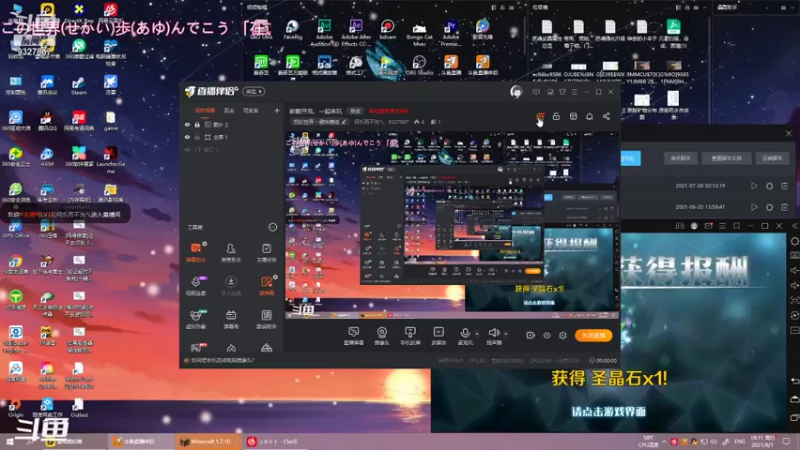This screenshot has height=450, width=800.
Task: Add a 摄像头 camera source
Action: (x=382, y=336)
